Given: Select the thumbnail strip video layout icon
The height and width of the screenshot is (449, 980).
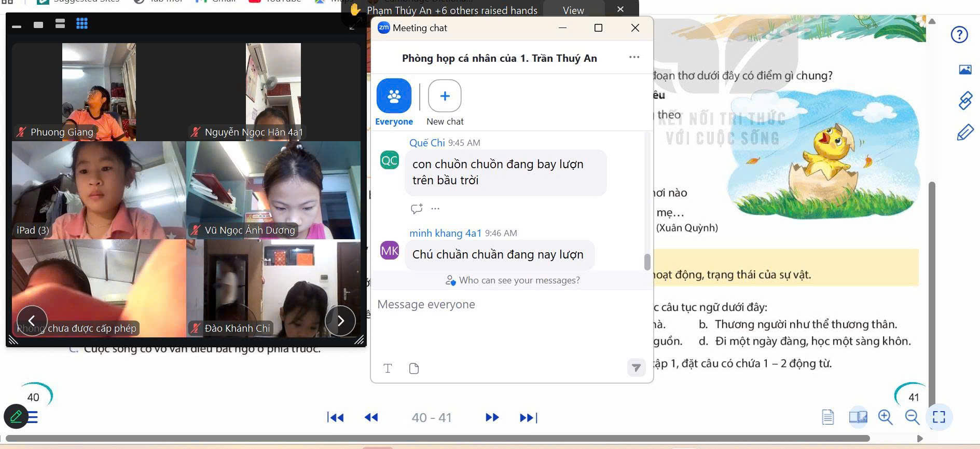Looking at the screenshot, I should (x=60, y=24).
